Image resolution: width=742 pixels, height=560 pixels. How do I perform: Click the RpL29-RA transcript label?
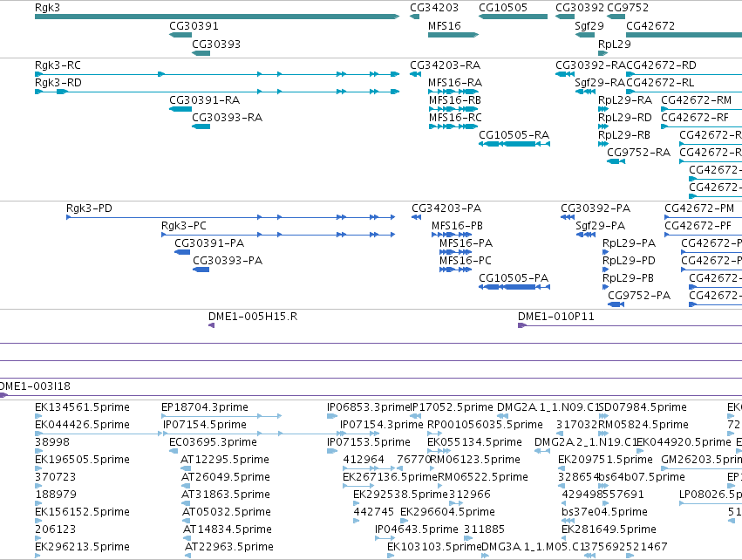[625, 100]
